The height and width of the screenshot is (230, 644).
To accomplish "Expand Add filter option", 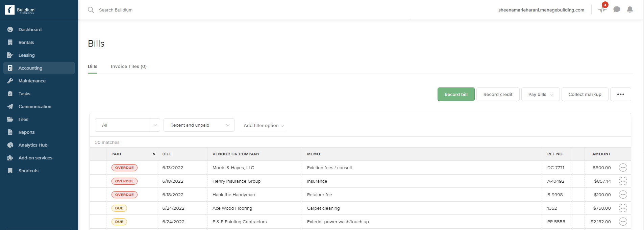I will coord(264,125).
